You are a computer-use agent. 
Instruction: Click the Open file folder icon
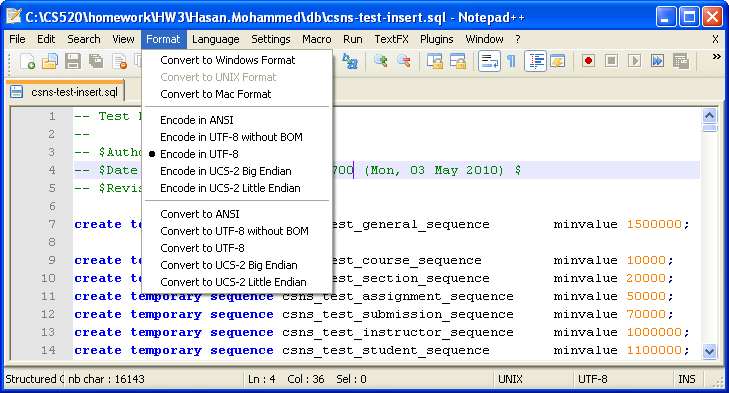point(50,61)
